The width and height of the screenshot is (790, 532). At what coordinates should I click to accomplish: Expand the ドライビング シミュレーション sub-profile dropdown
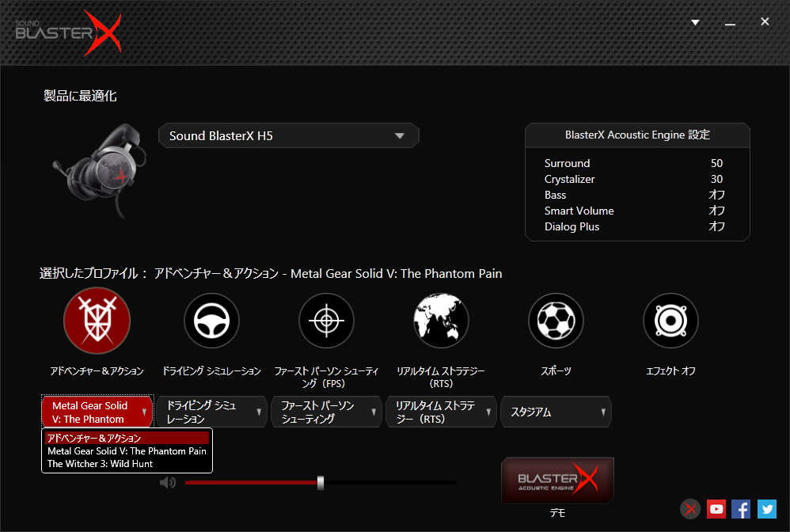click(211, 412)
